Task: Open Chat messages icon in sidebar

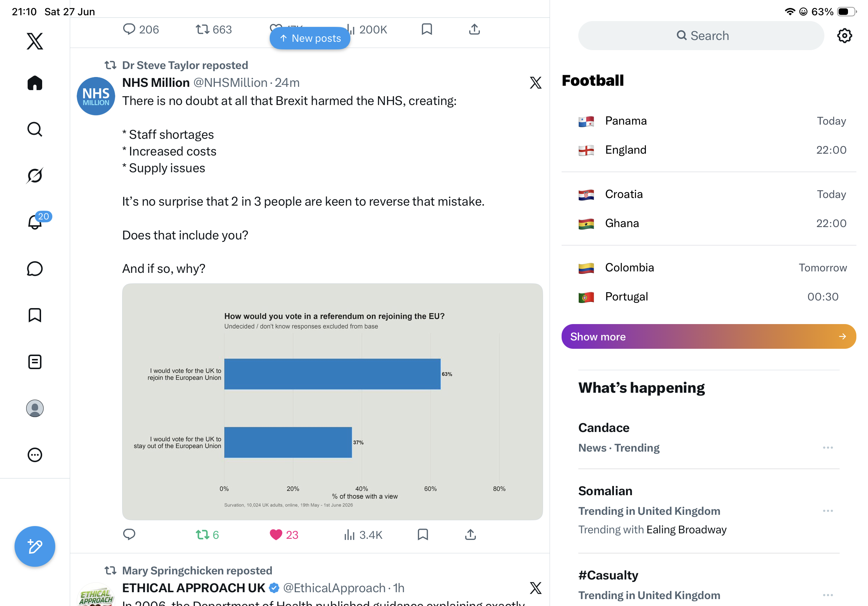Action: pos(35,268)
